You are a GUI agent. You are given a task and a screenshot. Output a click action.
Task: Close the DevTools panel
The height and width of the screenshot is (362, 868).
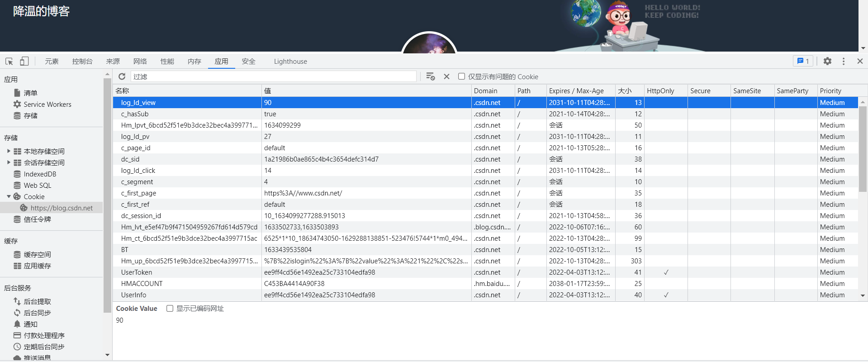pyautogui.click(x=860, y=61)
